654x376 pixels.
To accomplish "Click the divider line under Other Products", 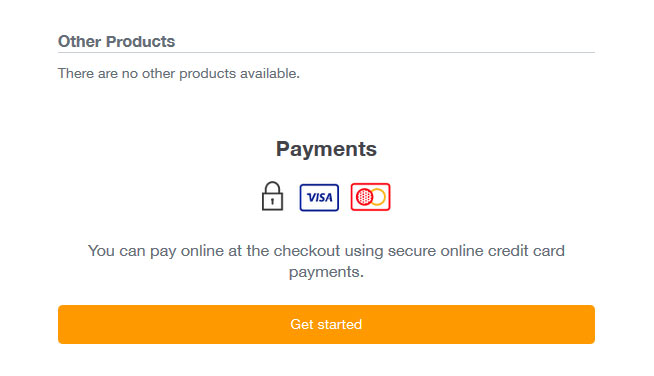I will (x=326, y=53).
